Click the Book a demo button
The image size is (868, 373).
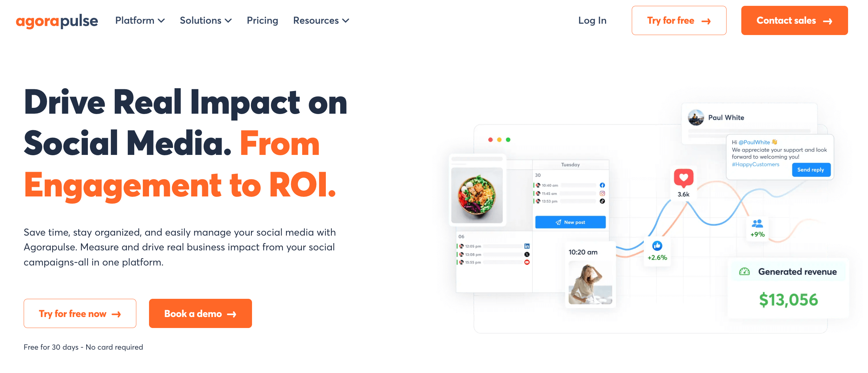pos(200,313)
